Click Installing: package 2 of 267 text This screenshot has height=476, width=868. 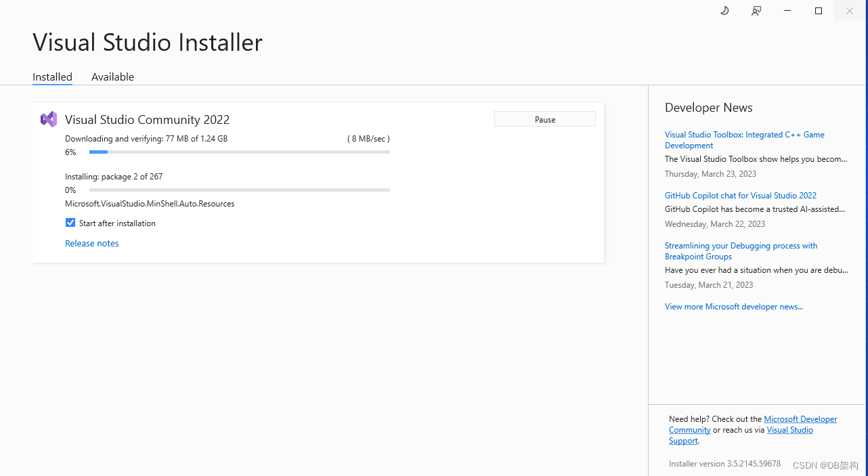(x=114, y=177)
